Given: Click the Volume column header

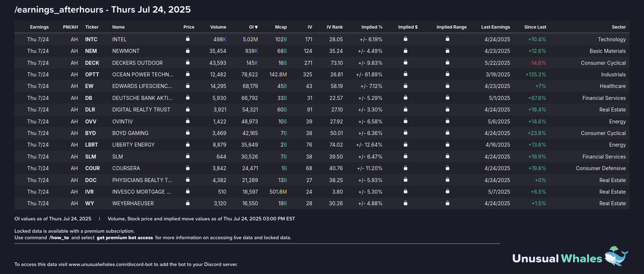Looking at the screenshot, I should [218, 27].
